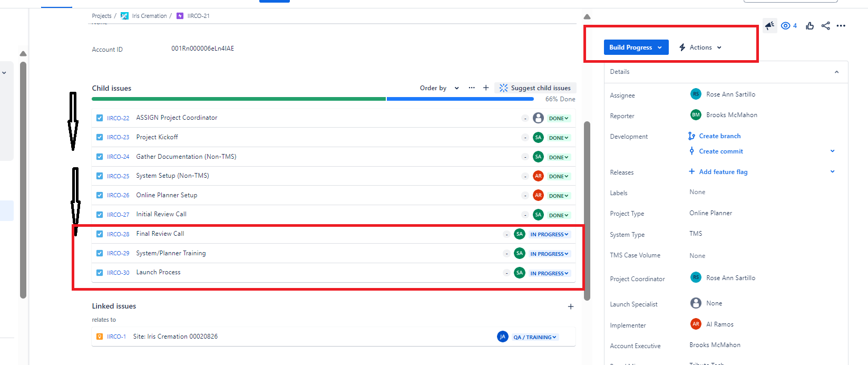This screenshot has width=868, height=365.
Task: Click the checkbox icon for IIRCO-25
Action: pyautogui.click(x=100, y=176)
